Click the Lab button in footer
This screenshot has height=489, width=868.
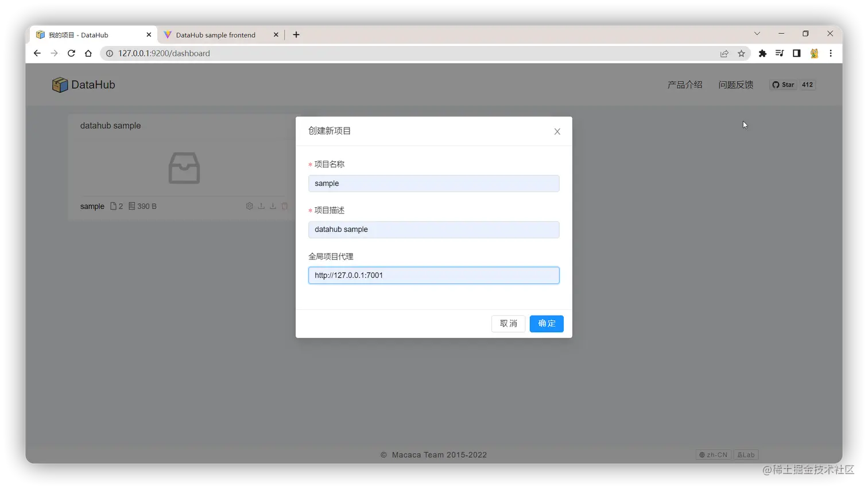click(x=746, y=455)
